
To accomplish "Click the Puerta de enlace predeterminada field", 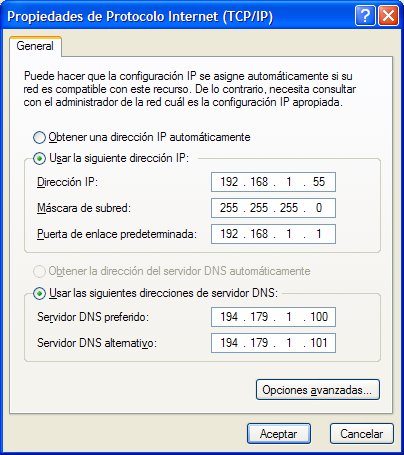I will 273,234.
